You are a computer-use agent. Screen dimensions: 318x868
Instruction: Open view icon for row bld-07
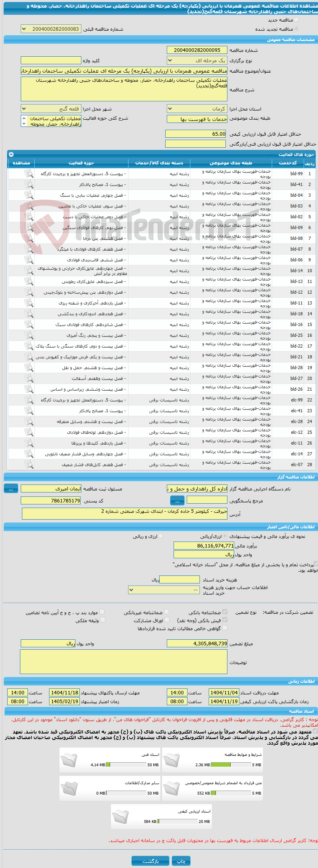coord(29,249)
